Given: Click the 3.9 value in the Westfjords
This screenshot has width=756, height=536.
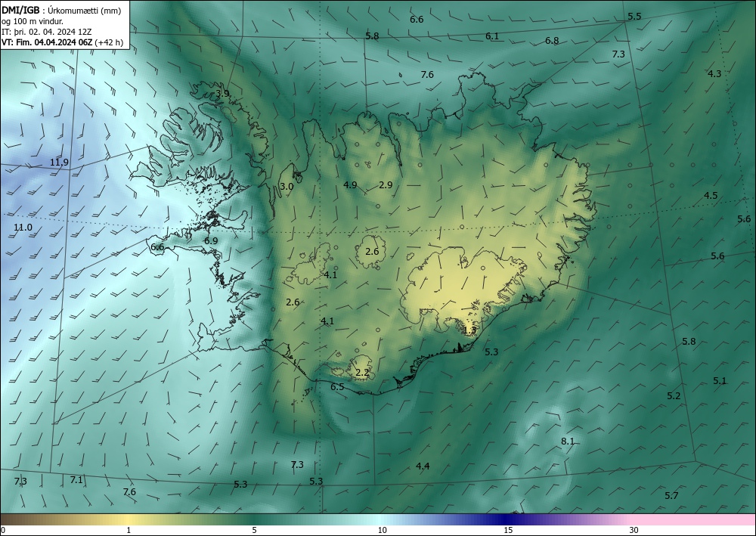Looking at the screenshot, I should click(x=222, y=94).
